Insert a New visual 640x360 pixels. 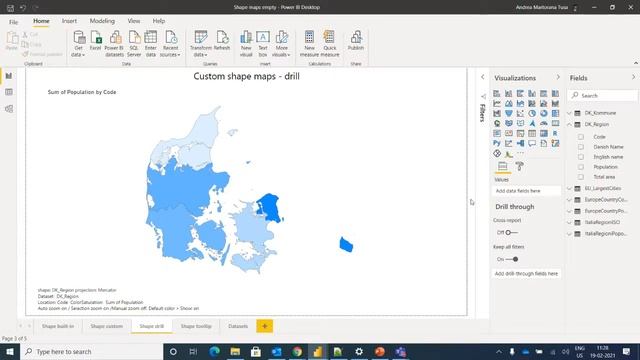[246, 43]
